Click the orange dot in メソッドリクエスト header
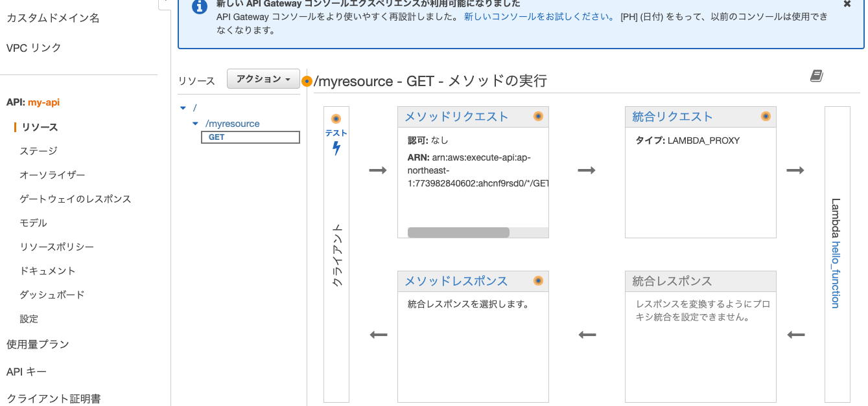The height and width of the screenshot is (406, 868). coord(538,117)
